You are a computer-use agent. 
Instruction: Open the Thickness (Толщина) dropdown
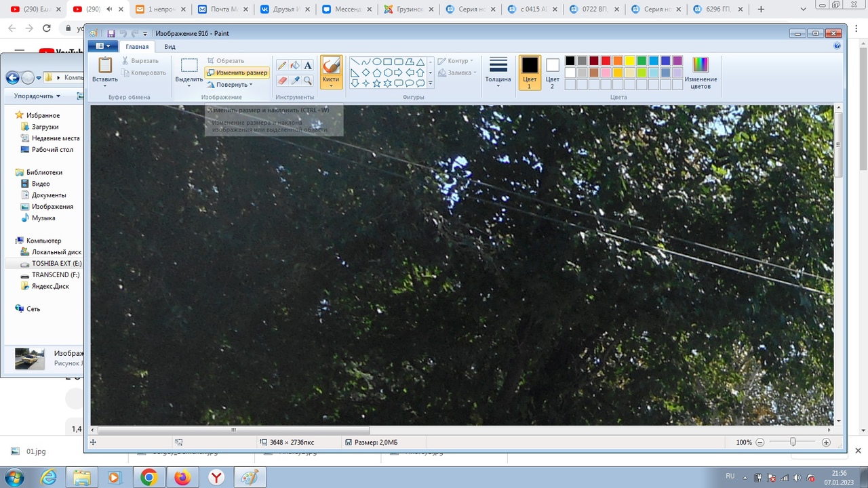click(498, 73)
